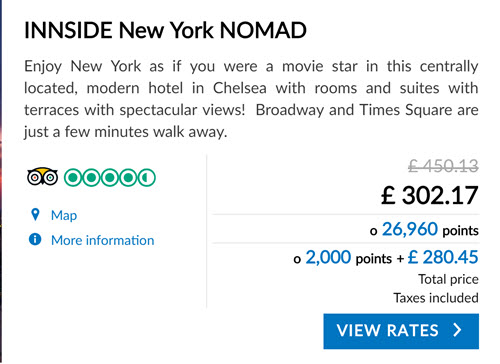The image size is (500, 364).
Task: Click the blue info circle icon
Action: 35,239
